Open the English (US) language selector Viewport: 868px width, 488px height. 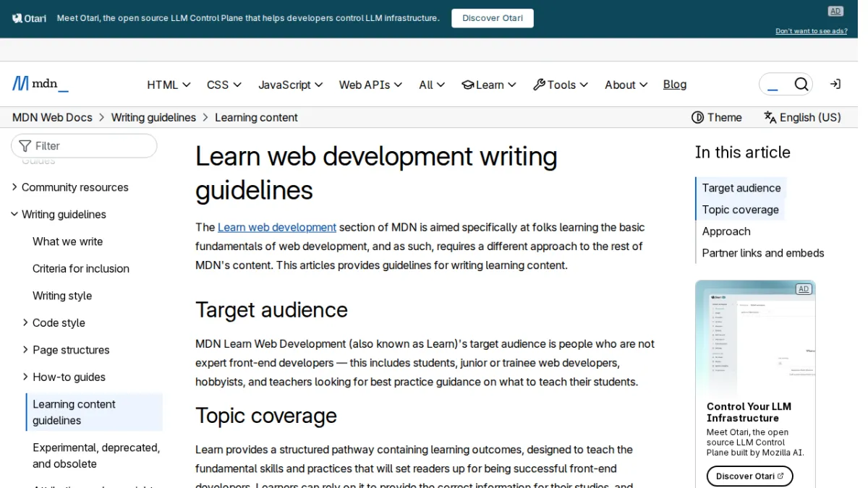tap(802, 117)
